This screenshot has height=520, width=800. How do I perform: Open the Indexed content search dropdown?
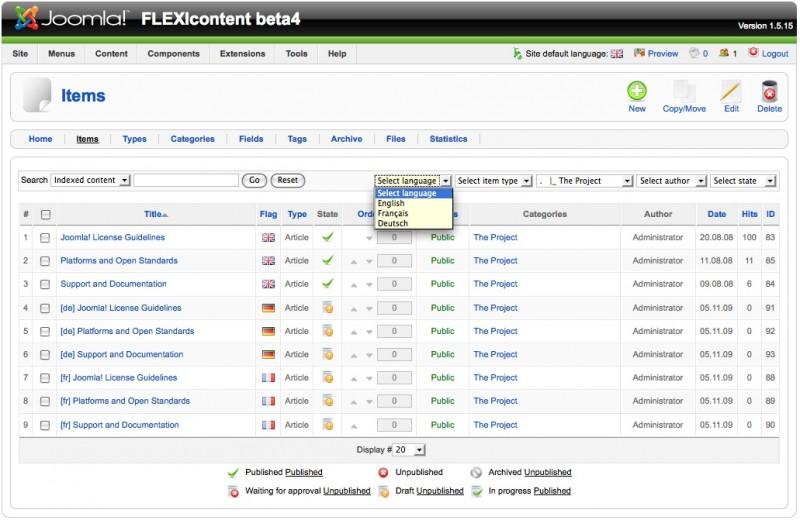(x=91, y=180)
